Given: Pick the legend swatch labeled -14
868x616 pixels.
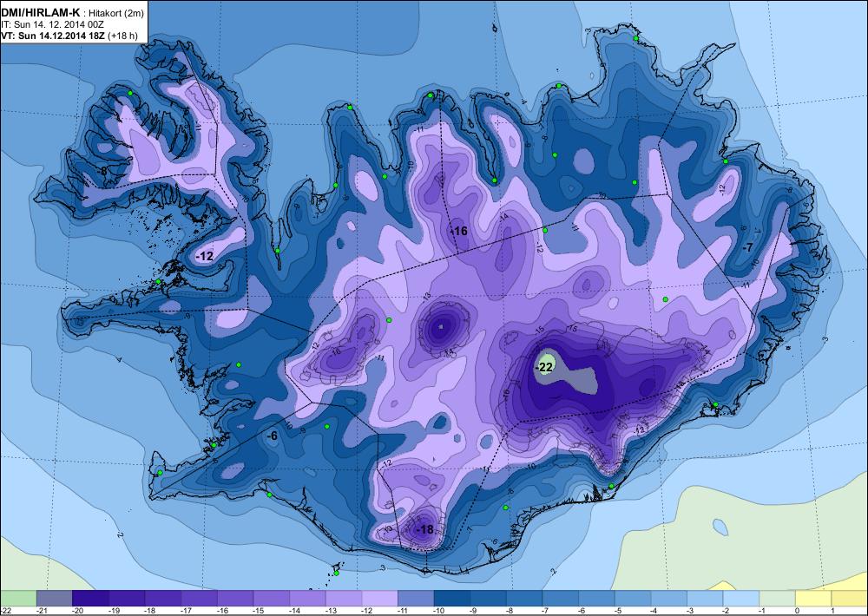Looking at the screenshot, I should tap(307, 599).
